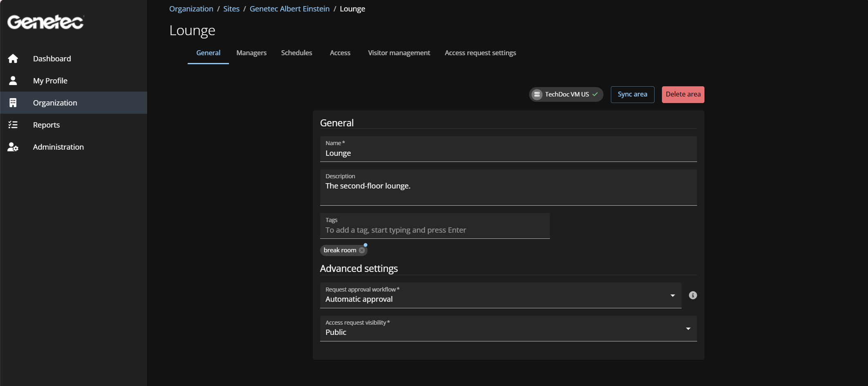The image size is (868, 386).
Task: Click into the Tags input field
Action: point(434,230)
